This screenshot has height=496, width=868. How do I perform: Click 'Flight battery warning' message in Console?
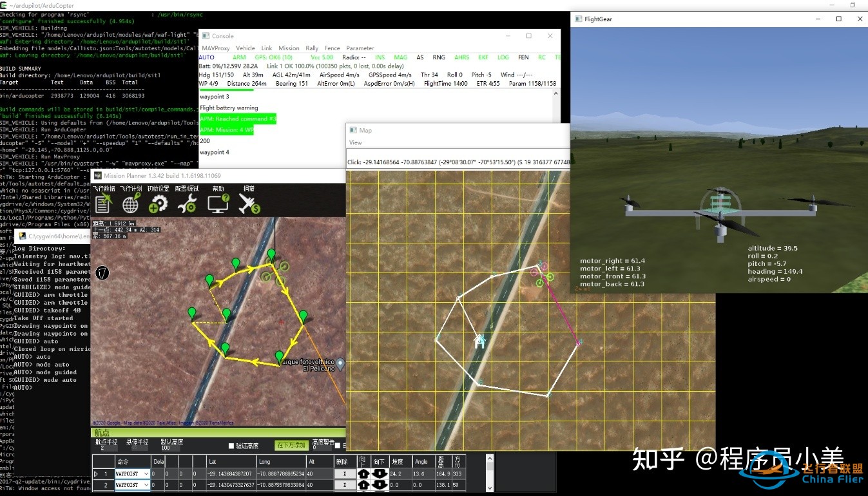click(x=229, y=108)
